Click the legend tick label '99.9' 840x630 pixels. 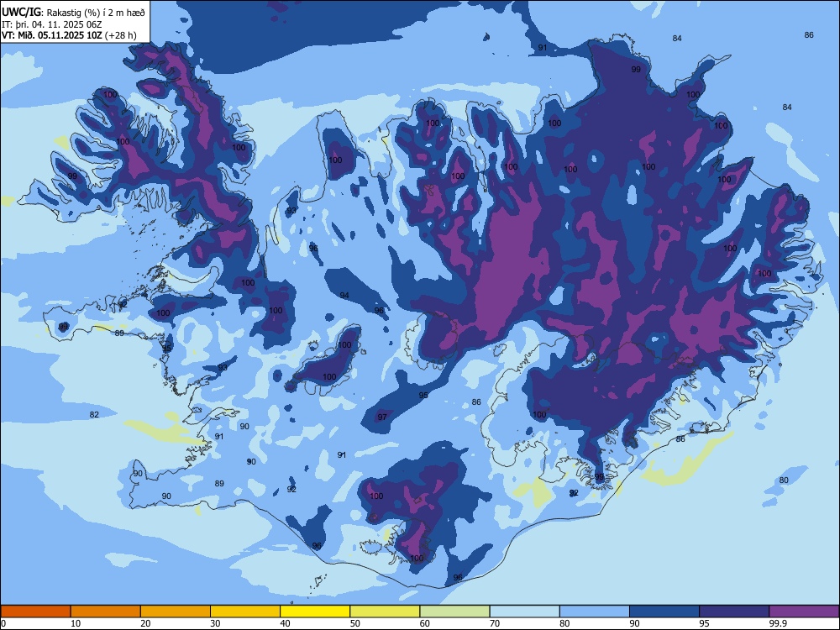click(x=778, y=623)
